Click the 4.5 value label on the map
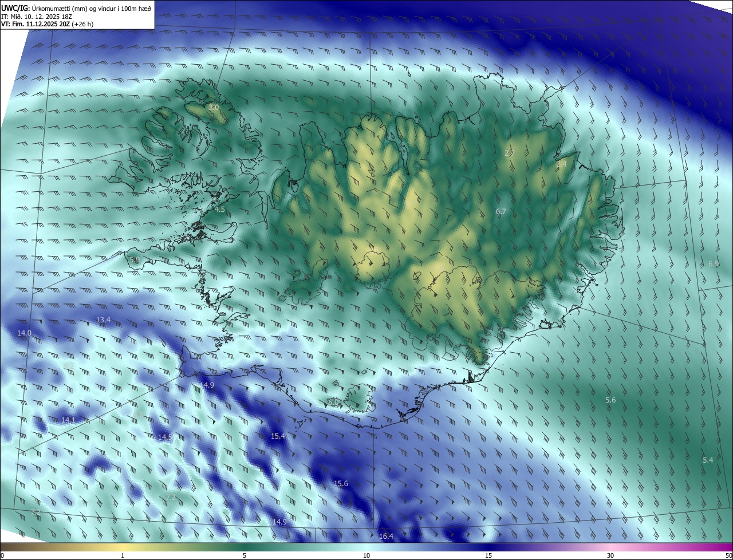This screenshot has width=733, height=560. pos(219,210)
